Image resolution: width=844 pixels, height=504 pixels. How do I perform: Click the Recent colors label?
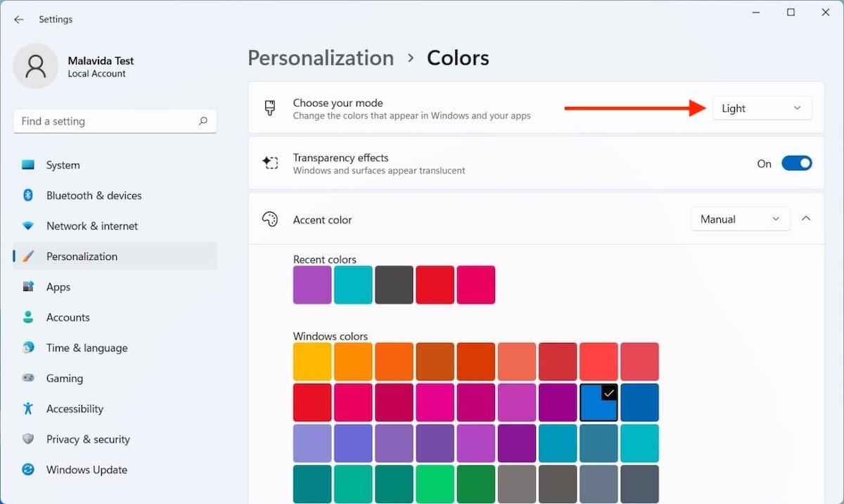tap(325, 259)
